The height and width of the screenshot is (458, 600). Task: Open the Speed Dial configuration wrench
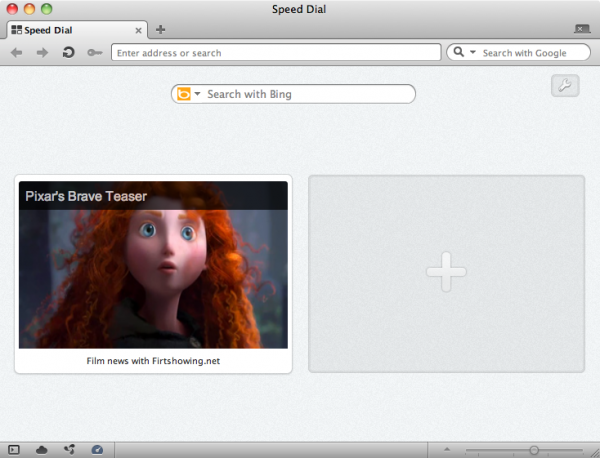pyautogui.click(x=565, y=86)
